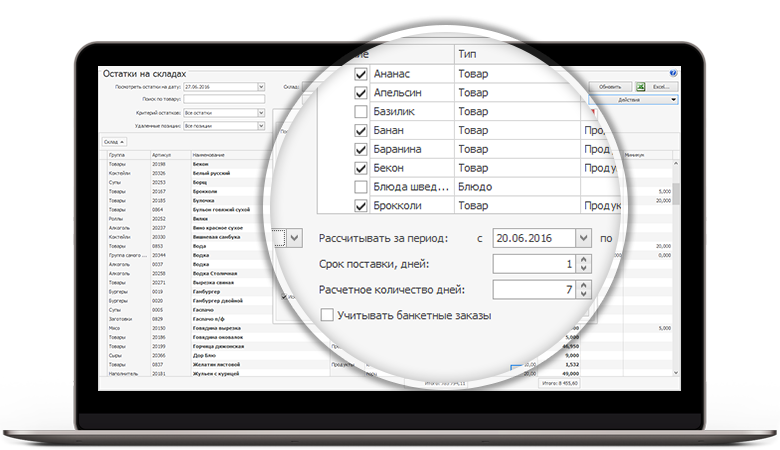Enable the Базилик checkbox
Screen dimensions: 780x450
(360, 112)
